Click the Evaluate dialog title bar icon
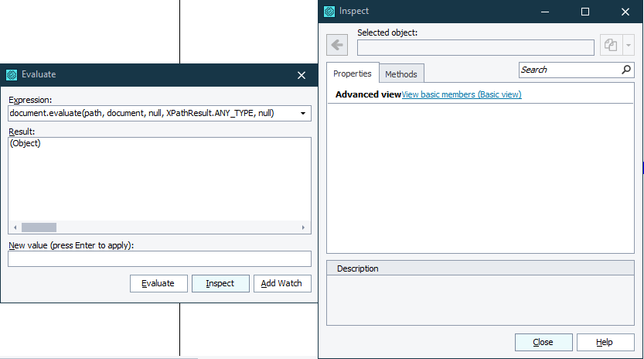Viewport: 644px width, 359px height. click(12, 75)
